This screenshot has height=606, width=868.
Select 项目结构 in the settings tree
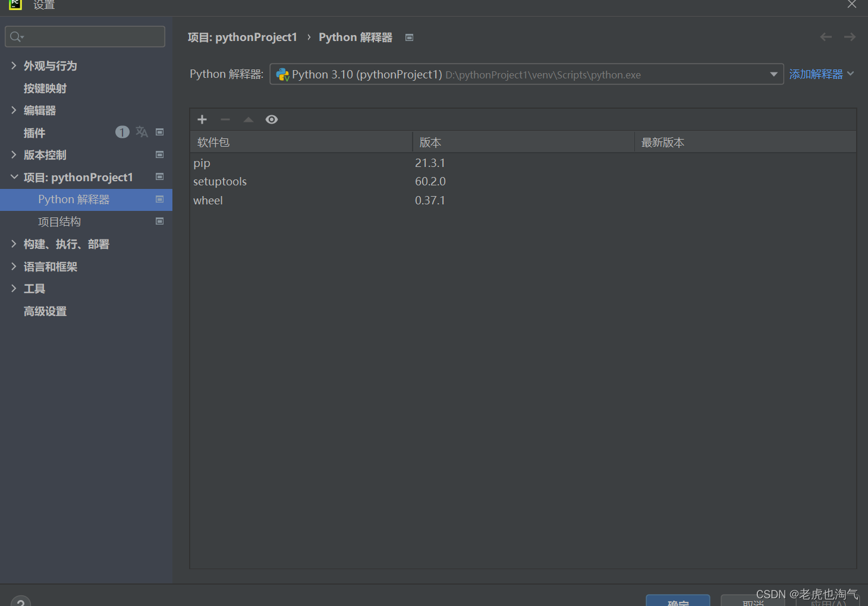[59, 222]
